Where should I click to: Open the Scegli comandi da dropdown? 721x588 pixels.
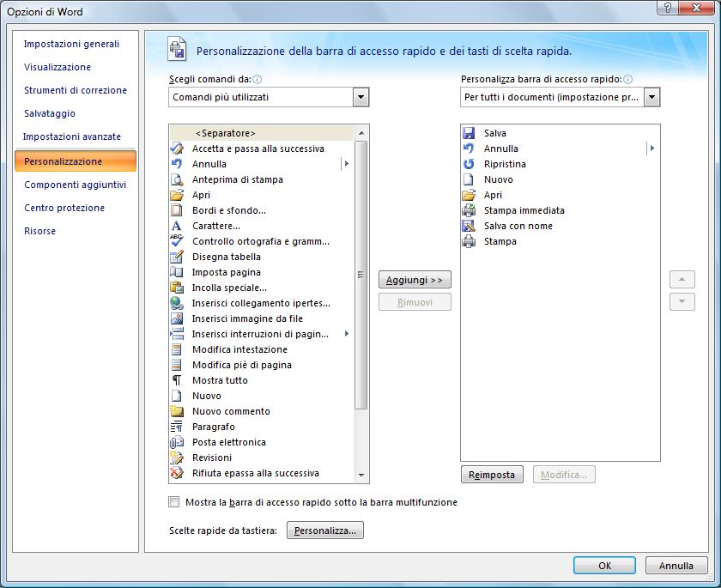(360, 97)
